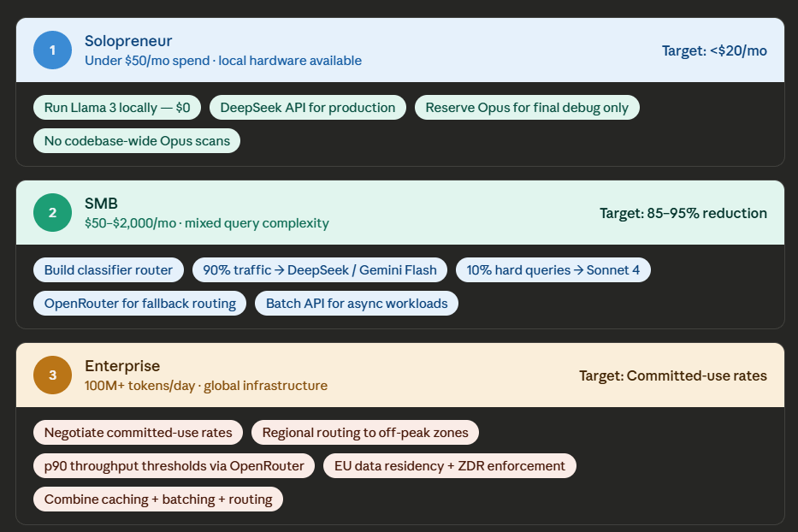This screenshot has width=798, height=532.
Task: Select Negotiate committed-use rates chip
Action: 138,432
